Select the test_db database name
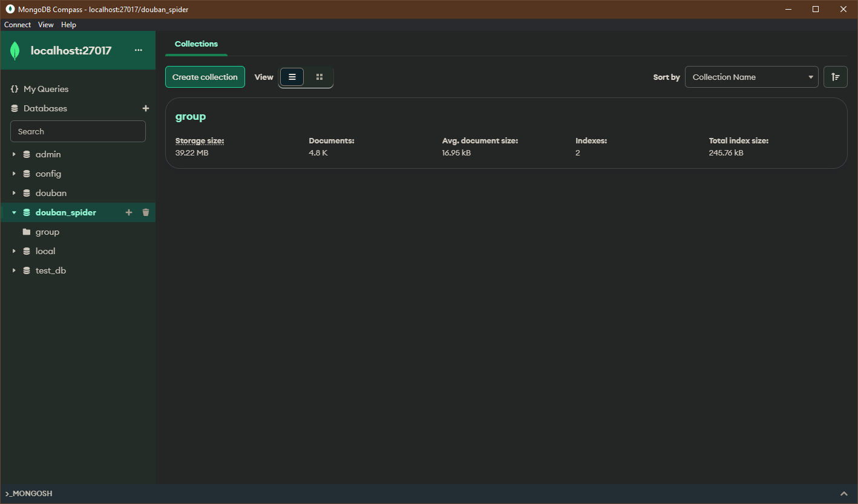Image resolution: width=858 pixels, height=504 pixels. tap(51, 270)
